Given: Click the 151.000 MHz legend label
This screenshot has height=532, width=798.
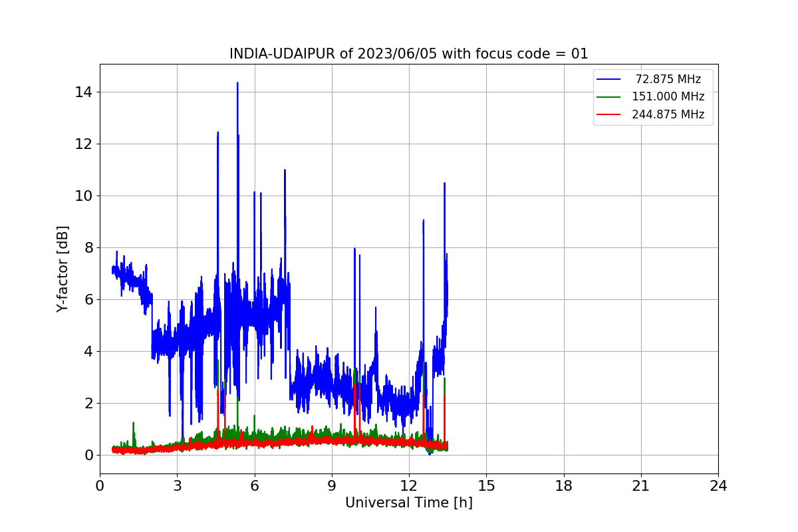Looking at the screenshot, I should click(668, 96).
